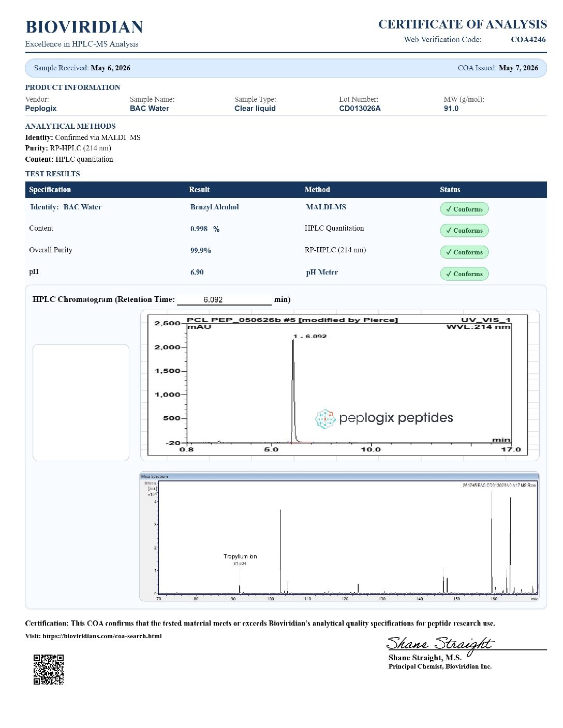This screenshot has width=563, height=728.
Task: Click the 0.998 % content result
Action: tap(205, 229)
